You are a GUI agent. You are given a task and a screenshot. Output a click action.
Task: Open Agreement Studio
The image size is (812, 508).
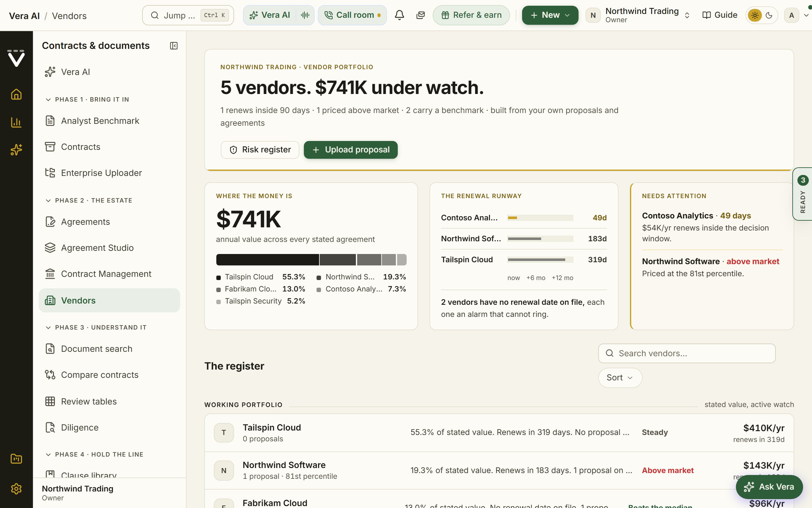(109, 248)
